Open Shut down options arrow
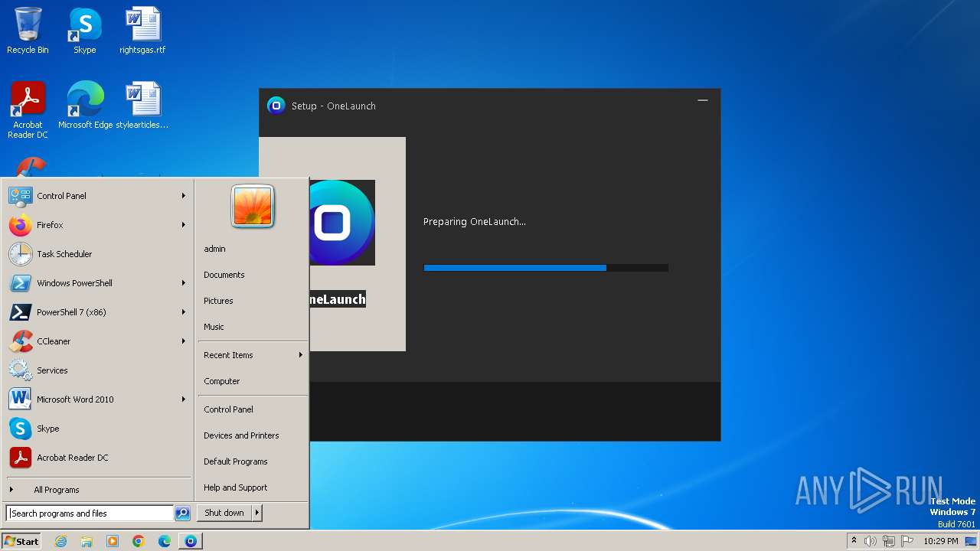Image resolution: width=980 pixels, height=551 pixels. tap(257, 513)
